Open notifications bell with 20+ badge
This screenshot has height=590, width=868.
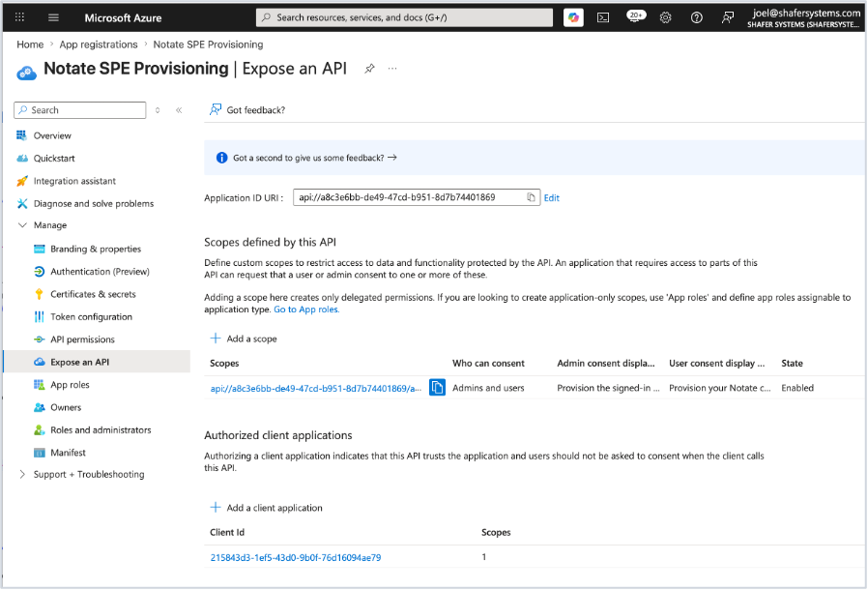pyautogui.click(x=635, y=16)
